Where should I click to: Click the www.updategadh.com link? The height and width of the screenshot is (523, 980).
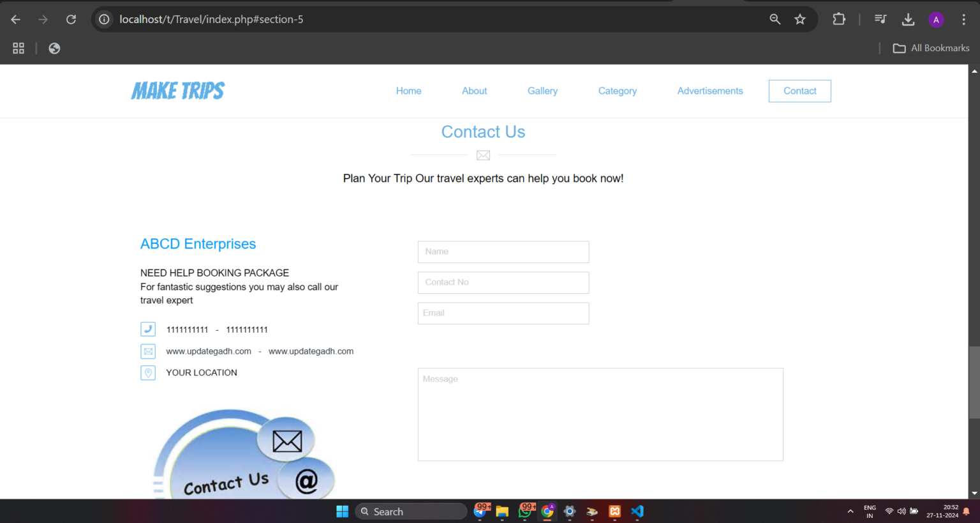click(209, 351)
